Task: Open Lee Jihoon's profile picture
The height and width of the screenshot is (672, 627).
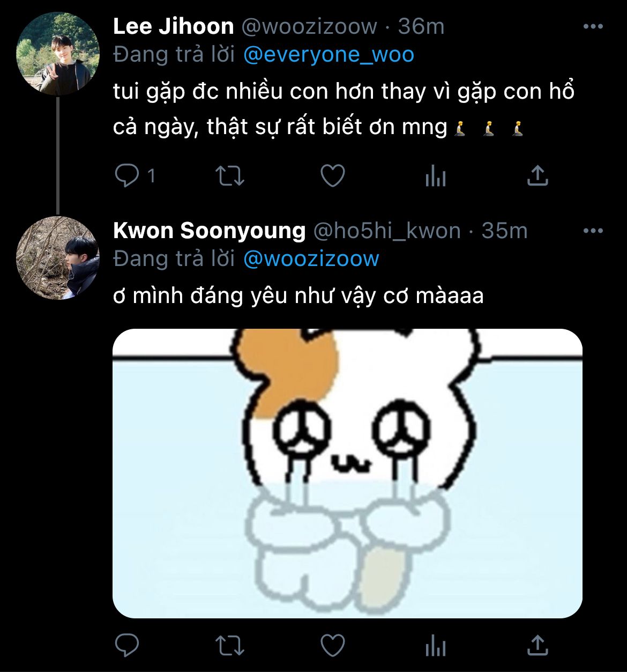Action: pos(57,55)
